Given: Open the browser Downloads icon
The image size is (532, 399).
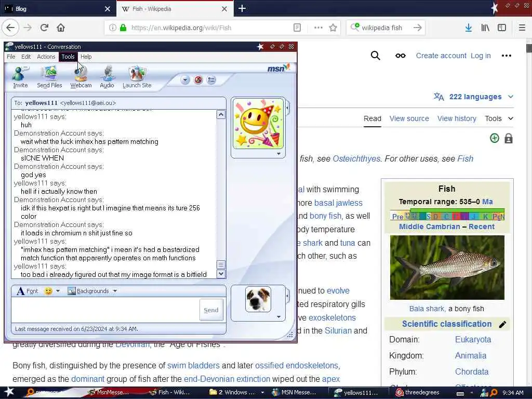Looking at the screenshot, I should (x=469, y=28).
